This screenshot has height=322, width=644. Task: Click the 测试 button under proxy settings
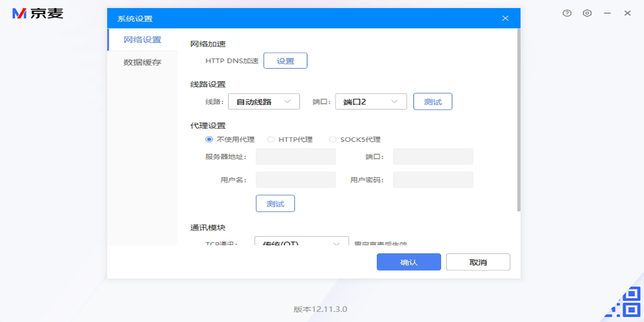click(x=275, y=203)
